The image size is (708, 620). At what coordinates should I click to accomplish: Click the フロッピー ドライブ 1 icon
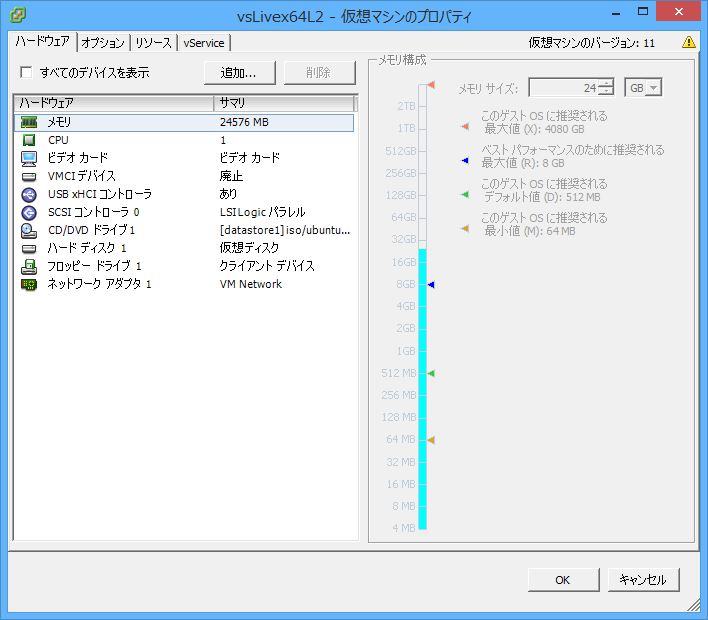[x=29, y=266]
